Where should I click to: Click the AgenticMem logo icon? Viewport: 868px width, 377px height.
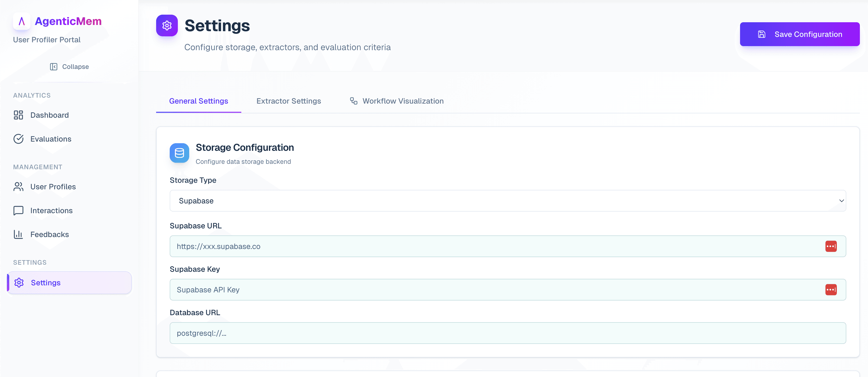coord(22,21)
